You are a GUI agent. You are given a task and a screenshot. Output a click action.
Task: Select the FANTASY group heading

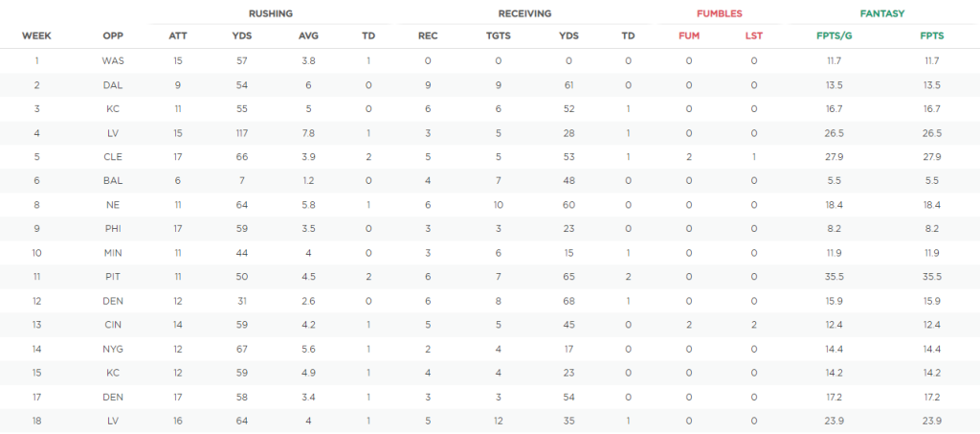(881, 13)
